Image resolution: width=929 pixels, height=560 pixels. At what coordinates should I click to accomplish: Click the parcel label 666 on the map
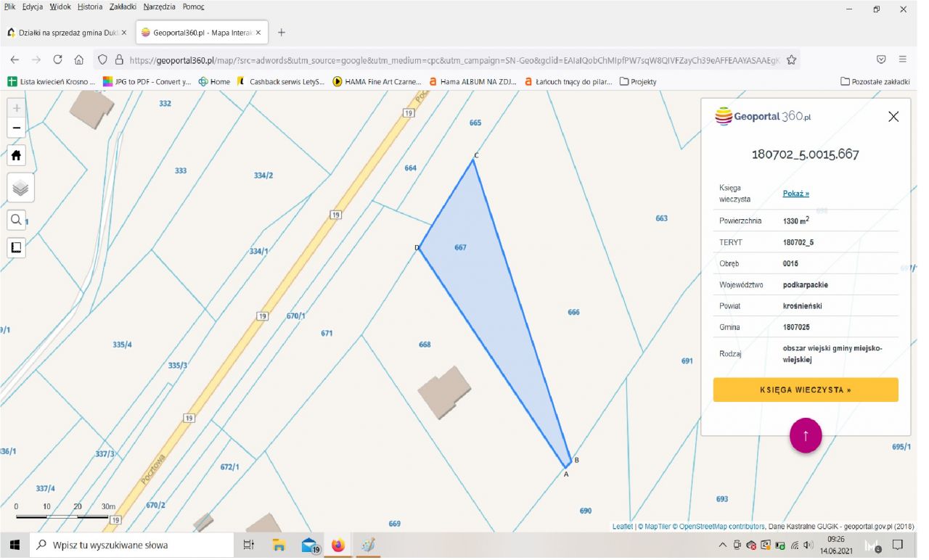pyautogui.click(x=573, y=312)
